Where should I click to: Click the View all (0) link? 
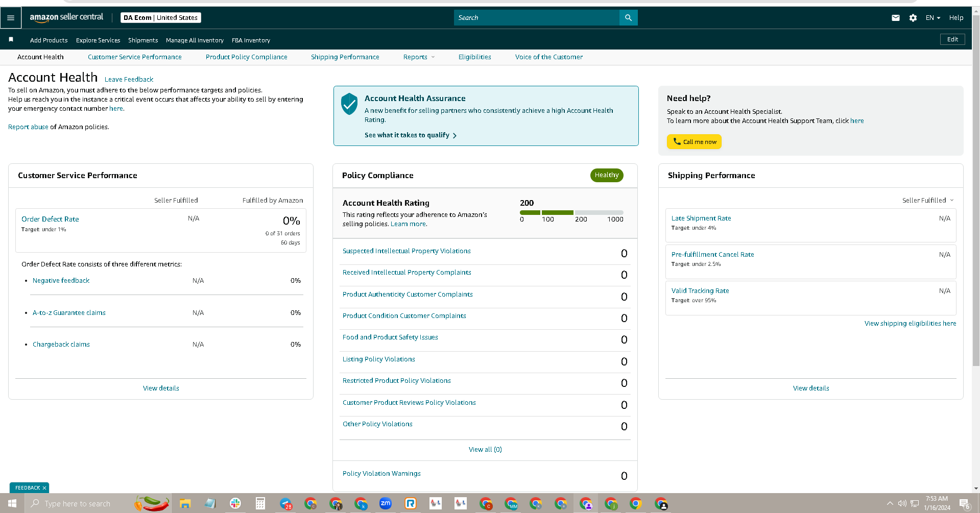coord(485,450)
